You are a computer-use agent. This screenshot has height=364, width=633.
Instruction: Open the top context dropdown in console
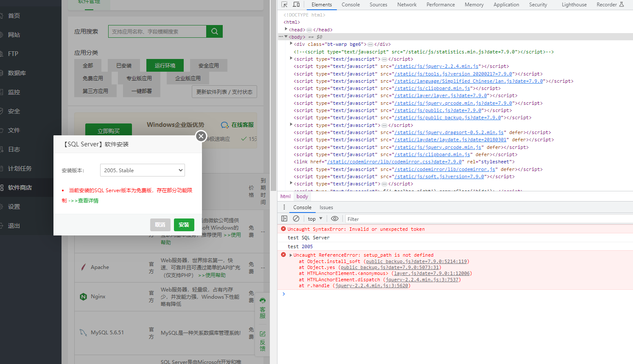coord(315,219)
